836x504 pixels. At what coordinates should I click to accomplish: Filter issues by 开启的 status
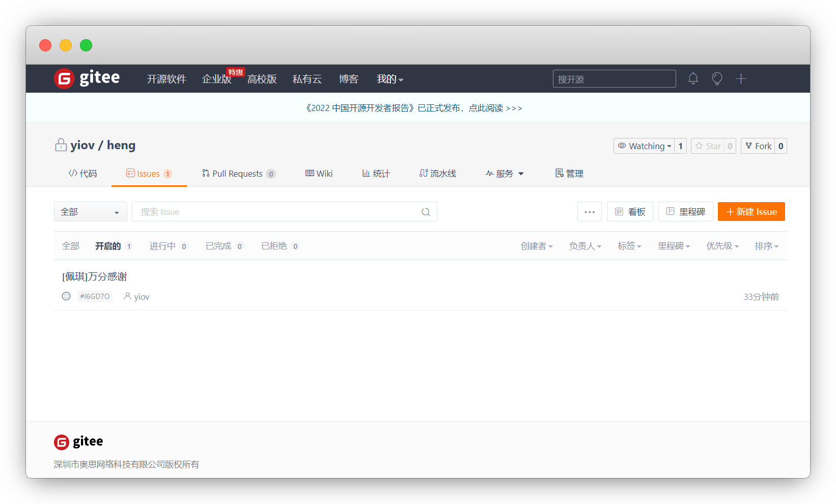coord(108,246)
